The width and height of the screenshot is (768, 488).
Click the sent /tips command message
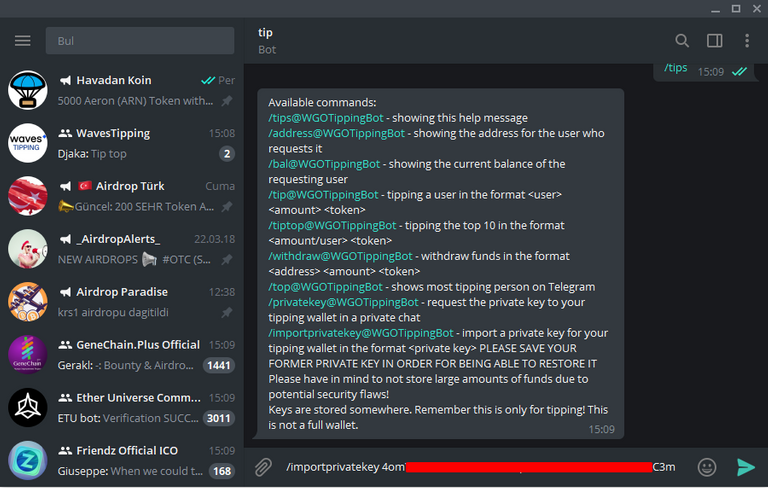(x=675, y=68)
